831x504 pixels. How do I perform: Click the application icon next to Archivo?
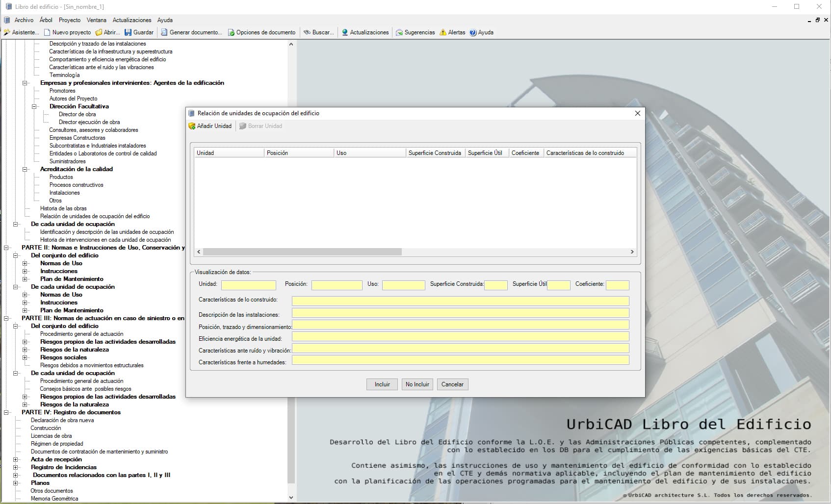[7, 20]
